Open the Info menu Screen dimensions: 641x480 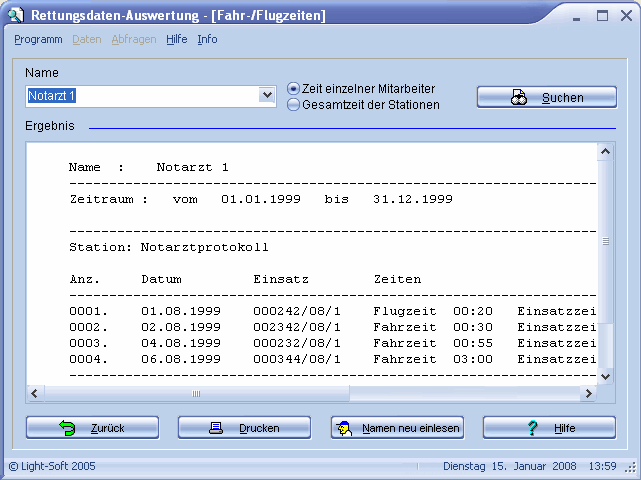click(207, 39)
